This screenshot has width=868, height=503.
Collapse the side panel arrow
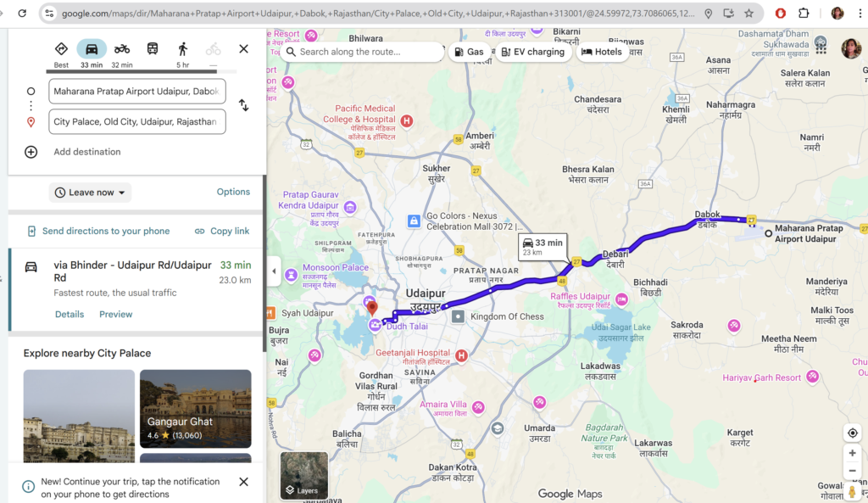(x=274, y=271)
